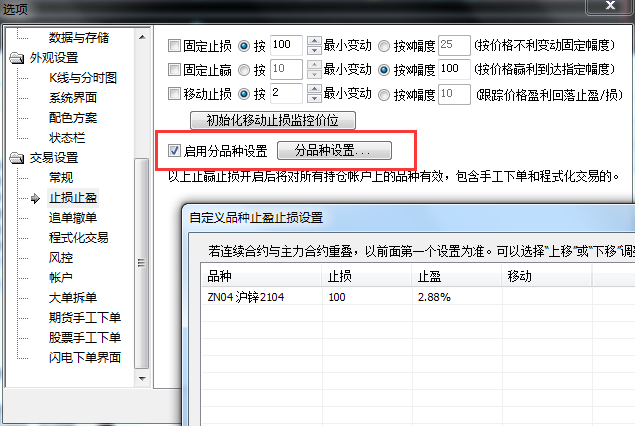Open 闪电下单界面 settings

point(85,357)
